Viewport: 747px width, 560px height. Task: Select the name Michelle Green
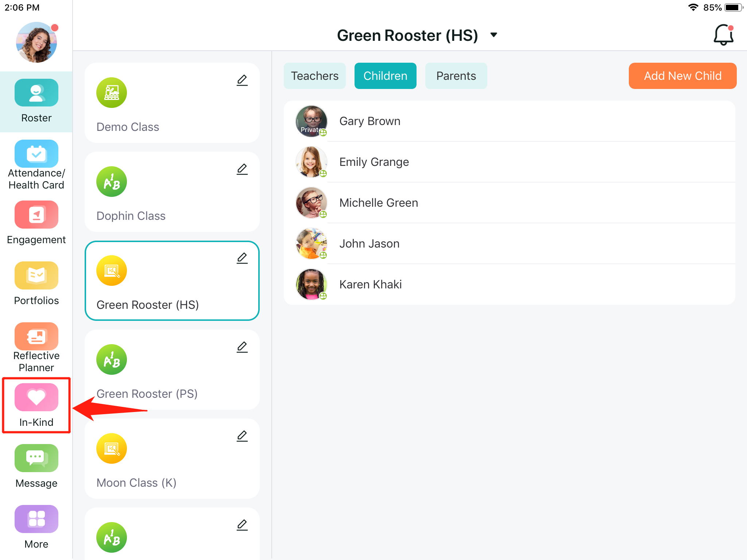379,203
